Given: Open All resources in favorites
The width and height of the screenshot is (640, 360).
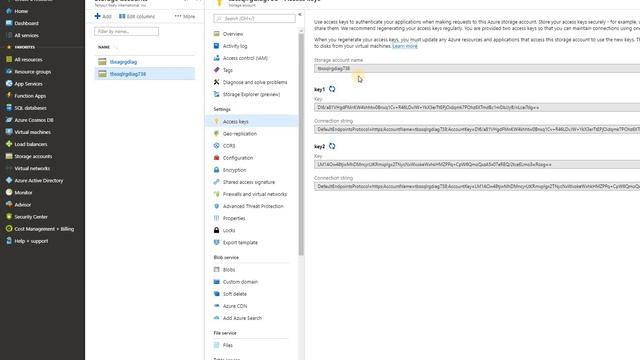Looking at the screenshot, I should (x=28, y=60).
